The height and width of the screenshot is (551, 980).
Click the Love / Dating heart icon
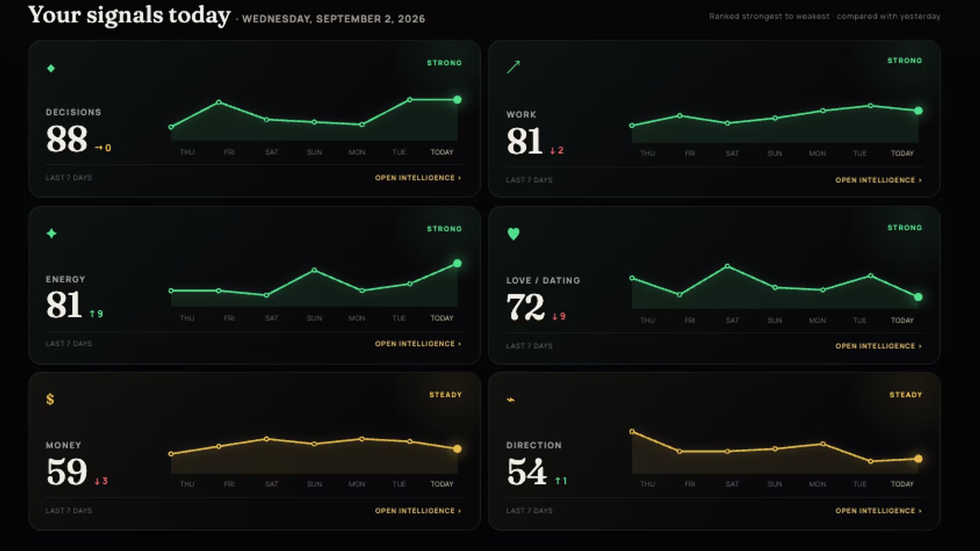(513, 234)
